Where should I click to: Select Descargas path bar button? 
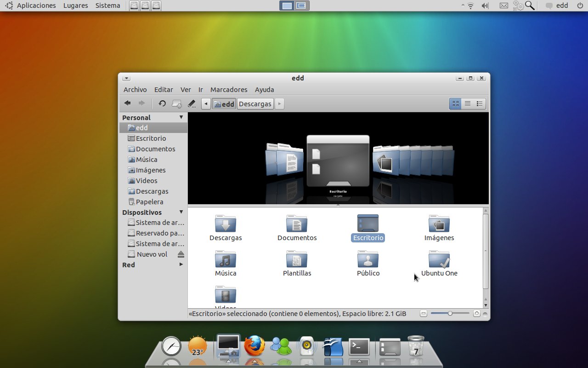point(255,103)
